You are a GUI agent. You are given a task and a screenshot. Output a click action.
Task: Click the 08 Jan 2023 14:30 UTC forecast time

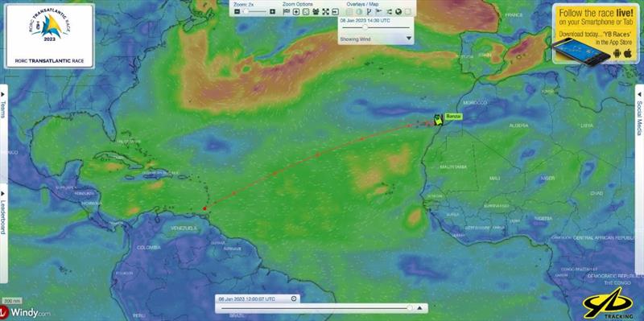tap(365, 21)
